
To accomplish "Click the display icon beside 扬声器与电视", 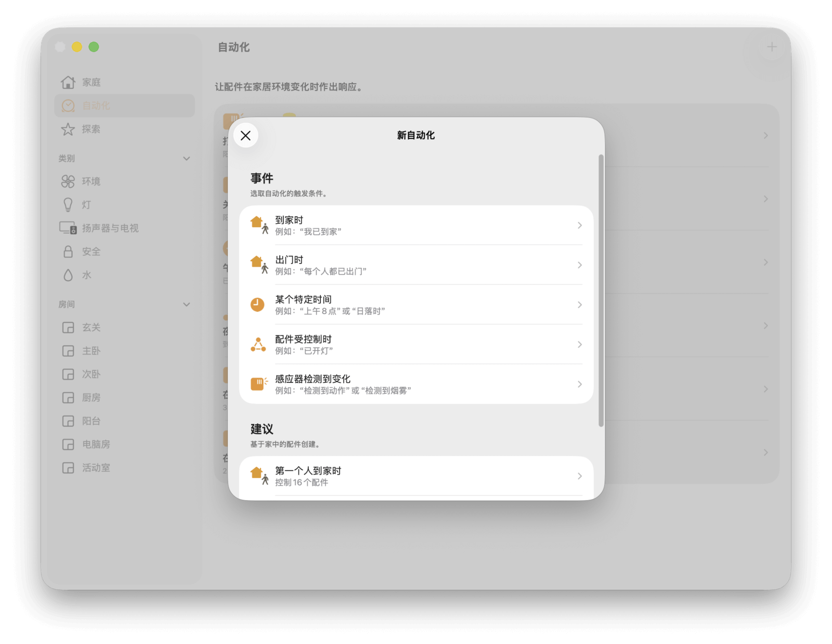I will click(x=68, y=228).
